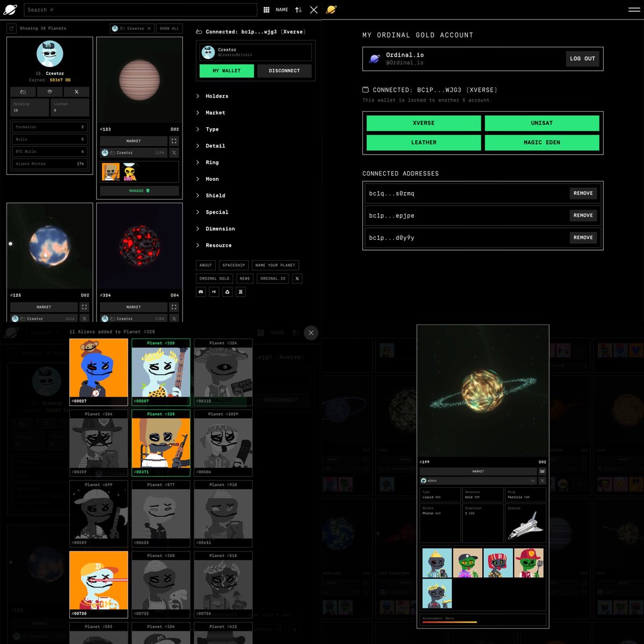Click the spaceship Special image on planet #199

[x=524, y=525]
